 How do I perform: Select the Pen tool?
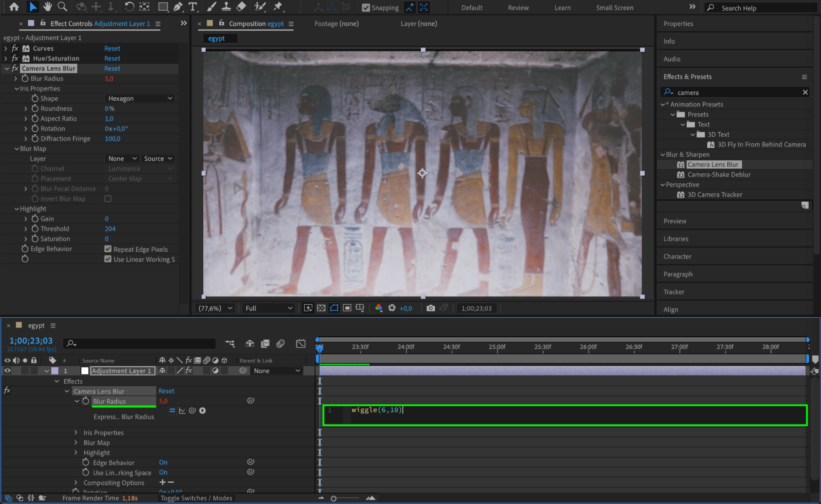pos(178,7)
